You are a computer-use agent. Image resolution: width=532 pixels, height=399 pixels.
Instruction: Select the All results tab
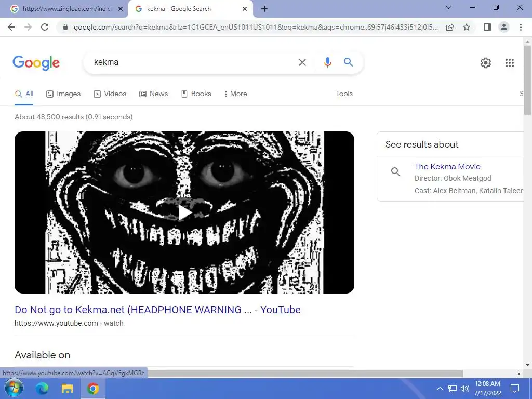click(x=24, y=94)
